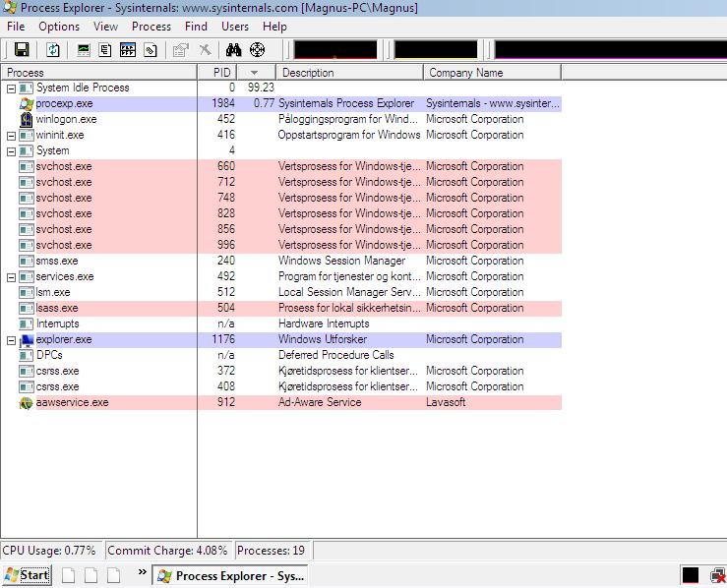Expand the quick launch chevron on taskbar
Image resolution: width=727 pixels, height=588 pixels.
click(143, 572)
